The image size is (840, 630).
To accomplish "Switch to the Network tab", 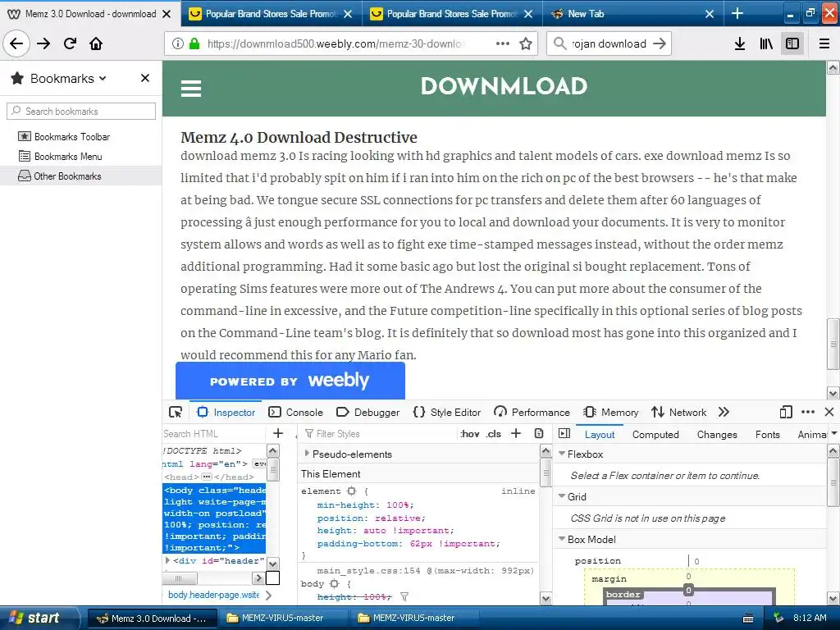I will [678, 412].
